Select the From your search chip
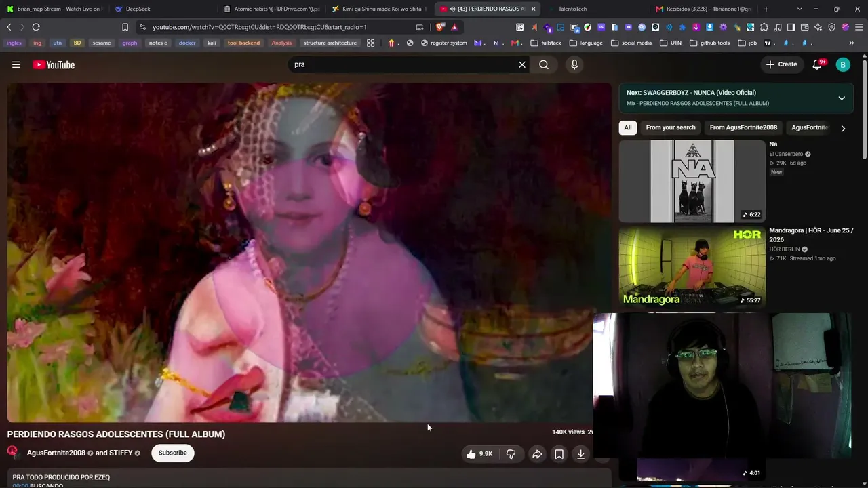 671,127
